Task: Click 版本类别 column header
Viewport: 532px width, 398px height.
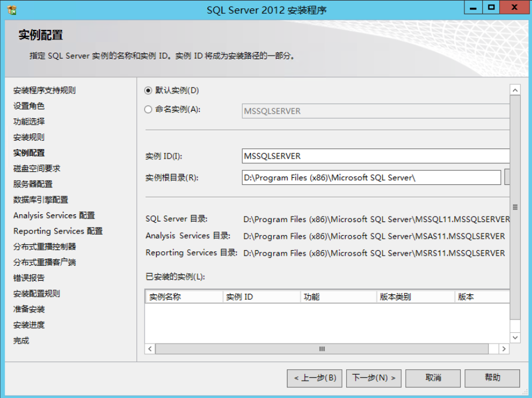Action: tap(415, 297)
